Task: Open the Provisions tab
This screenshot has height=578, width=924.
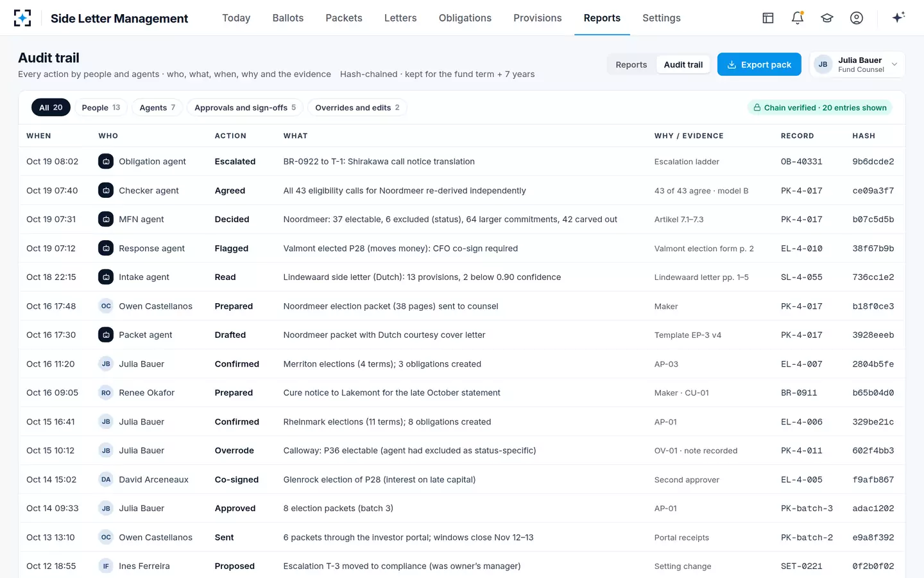Action: coord(538,18)
